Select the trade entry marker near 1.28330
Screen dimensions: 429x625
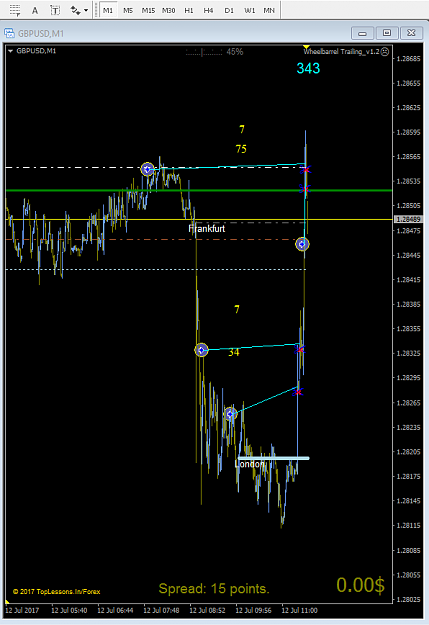(x=201, y=350)
